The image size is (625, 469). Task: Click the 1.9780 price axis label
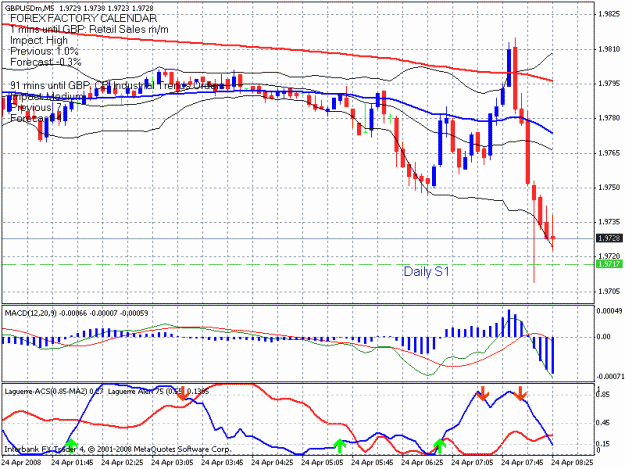pyautogui.click(x=609, y=118)
